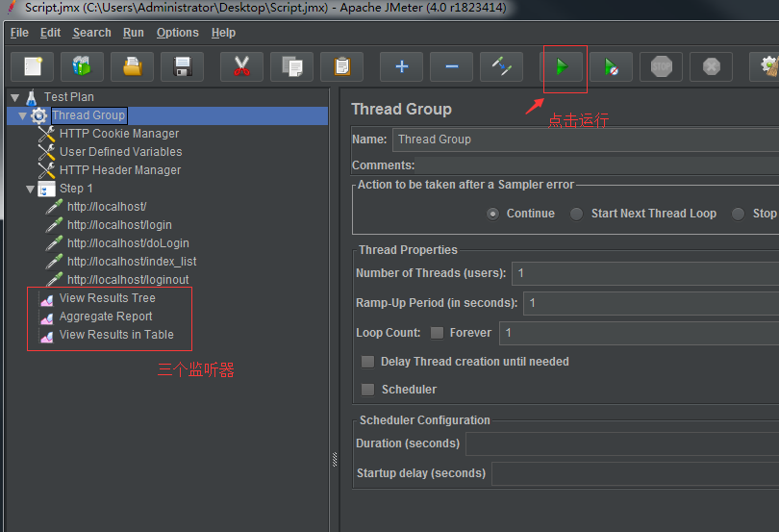This screenshot has width=779, height=532.
Task: Save the test plan with floppy icon
Action: click(183, 66)
